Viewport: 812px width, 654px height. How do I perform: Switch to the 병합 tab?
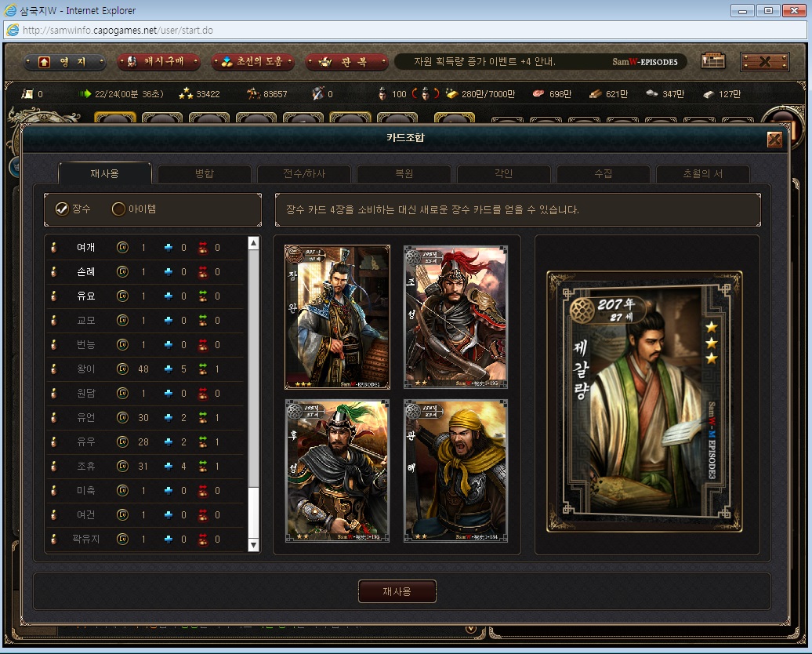pos(204,173)
